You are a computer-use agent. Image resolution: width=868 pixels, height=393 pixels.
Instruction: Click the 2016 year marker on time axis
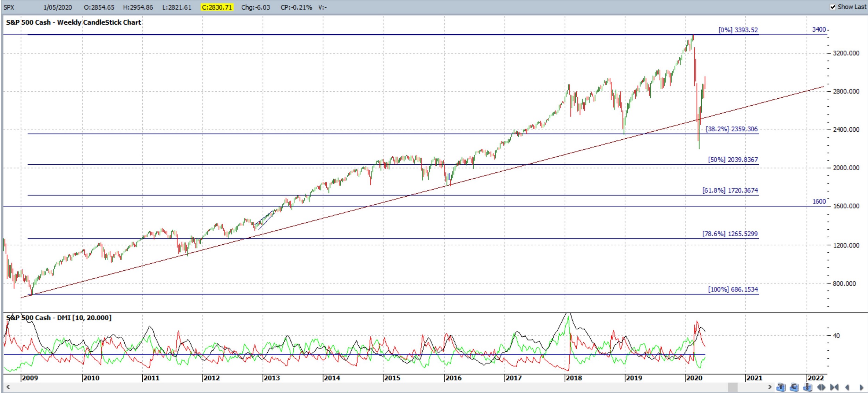pyautogui.click(x=453, y=378)
